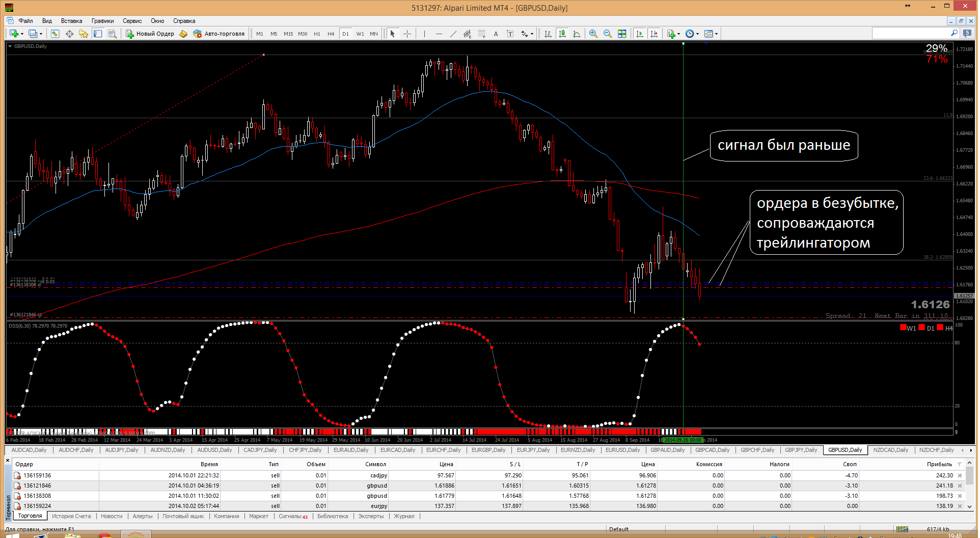Click the toolbar search input field

(x=911, y=33)
